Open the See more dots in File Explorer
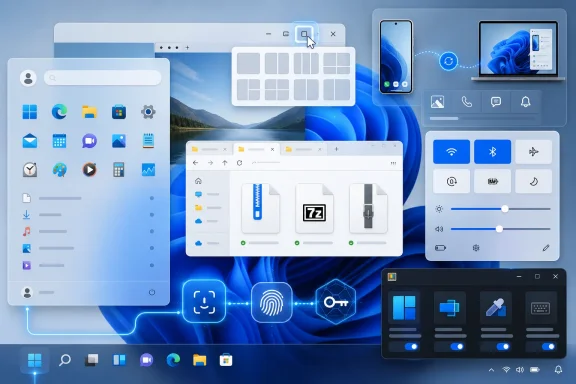Viewport: 576px width, 384px height. 393,163
